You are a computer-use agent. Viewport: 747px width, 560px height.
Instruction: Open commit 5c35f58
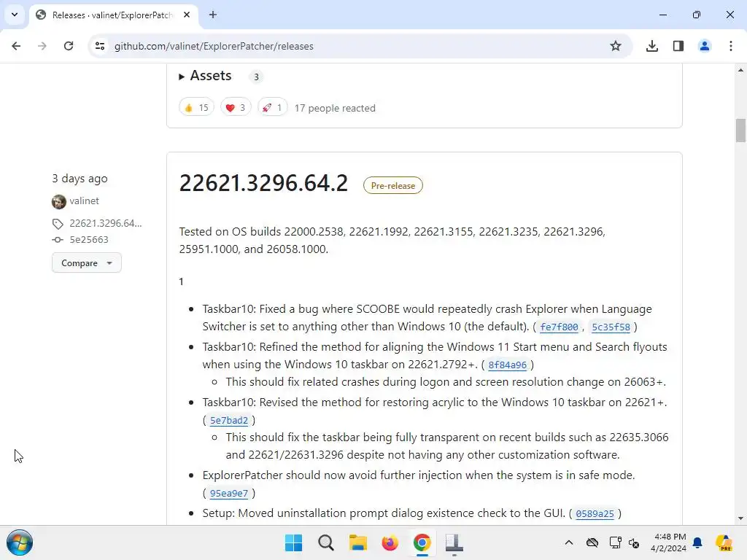611,327
